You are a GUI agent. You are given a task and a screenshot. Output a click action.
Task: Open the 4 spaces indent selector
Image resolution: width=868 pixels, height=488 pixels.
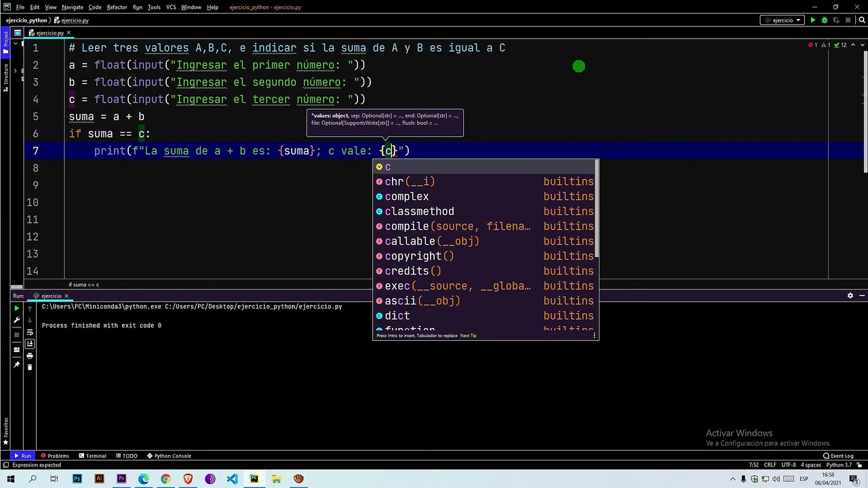tap(810, 465)
